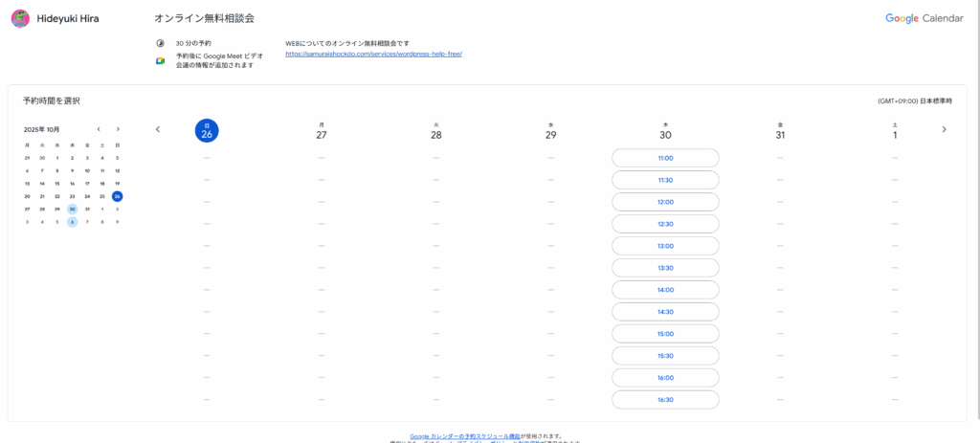Show previous month in mini calendar
Screen dimensions: 980x443
click(99, 129)
